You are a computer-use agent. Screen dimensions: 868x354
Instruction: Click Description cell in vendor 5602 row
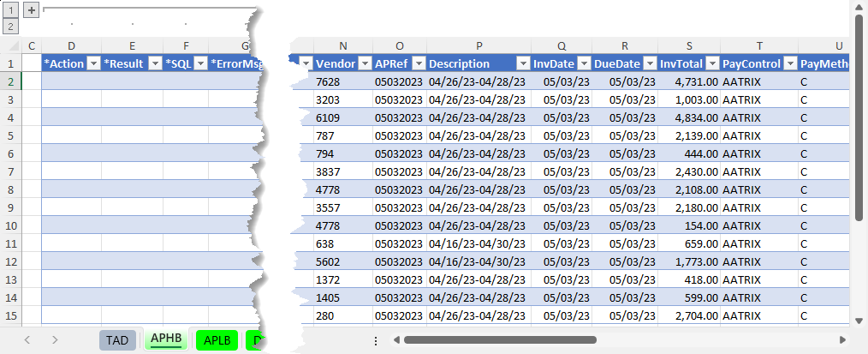(479, 261)
